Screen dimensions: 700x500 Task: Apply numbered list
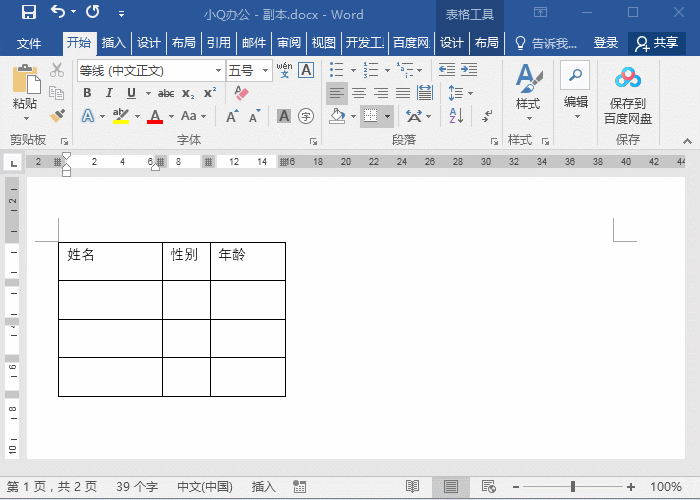coord(371,70)
